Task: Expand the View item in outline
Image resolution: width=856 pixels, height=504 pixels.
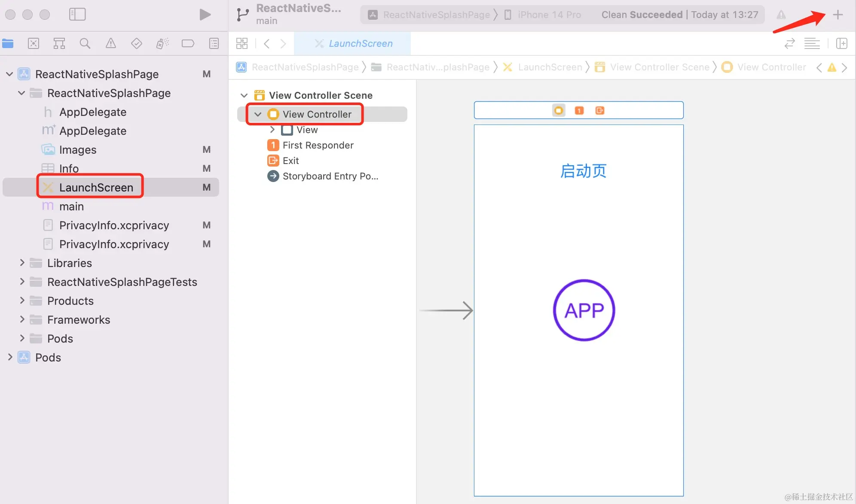Action: [272, 130]
